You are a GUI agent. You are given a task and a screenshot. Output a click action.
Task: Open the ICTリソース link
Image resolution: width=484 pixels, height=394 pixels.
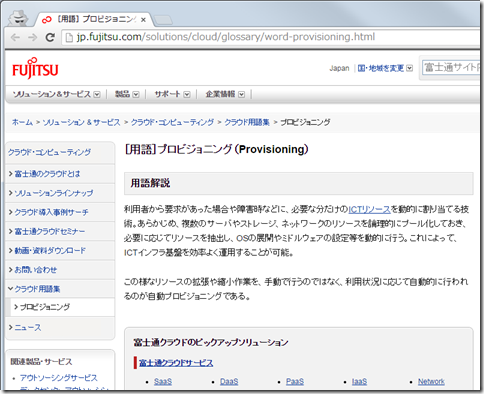point(369,209)
